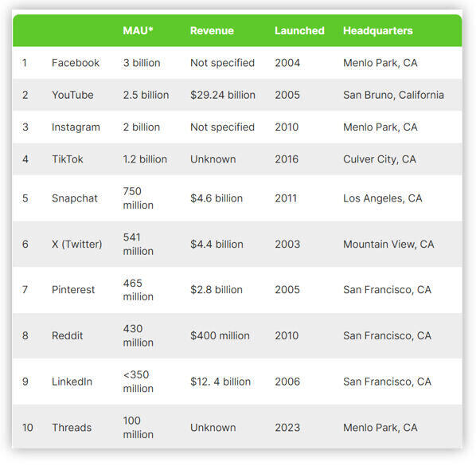
Task: Click the '541 million' MAU cell
Action: (x=139, y=245)
